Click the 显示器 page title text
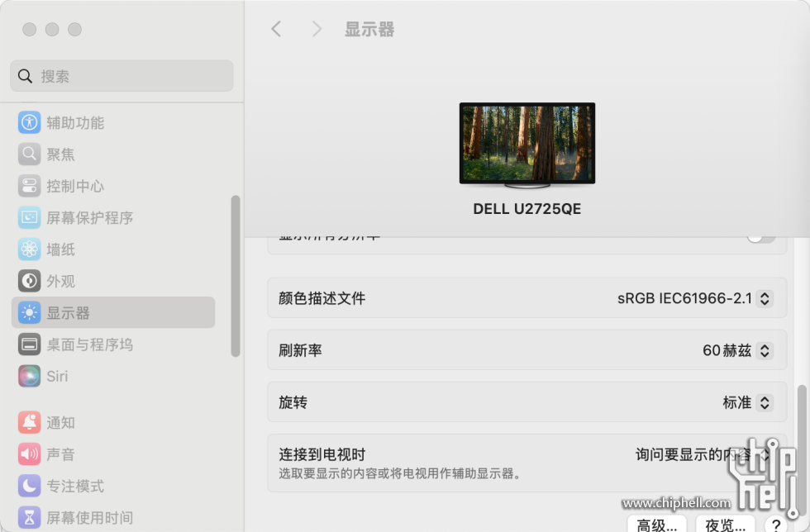Screen dimensions: 810x532 [369, 30]
